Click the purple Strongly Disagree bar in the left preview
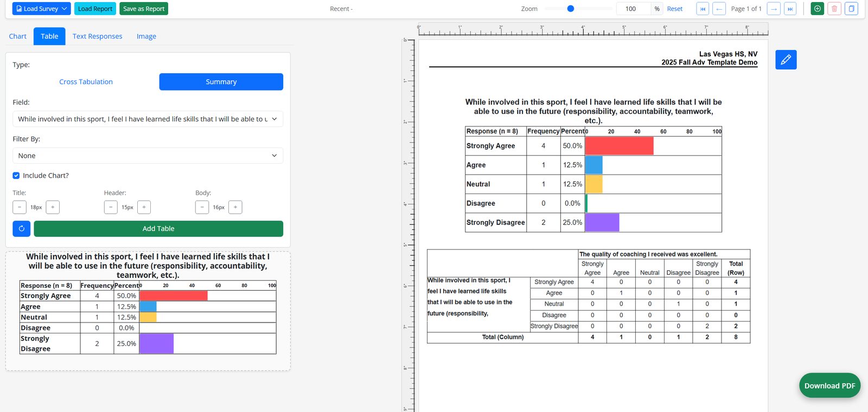 157,344
